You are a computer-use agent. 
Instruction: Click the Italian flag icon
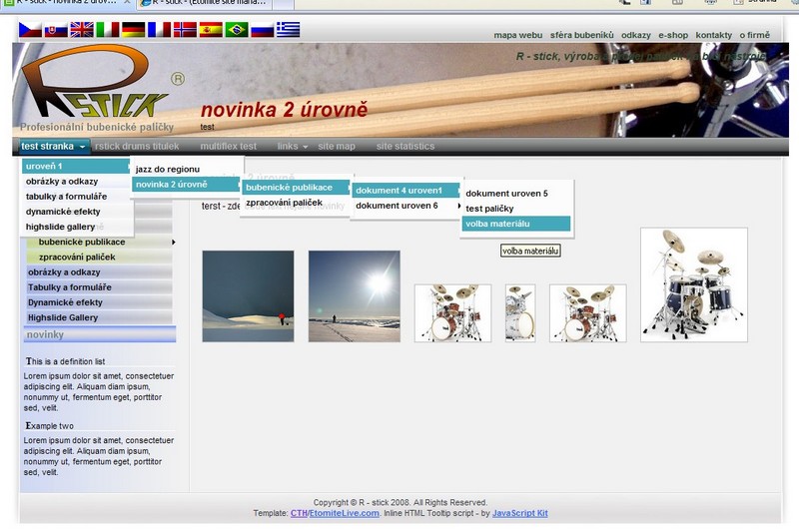pos(108,30)
